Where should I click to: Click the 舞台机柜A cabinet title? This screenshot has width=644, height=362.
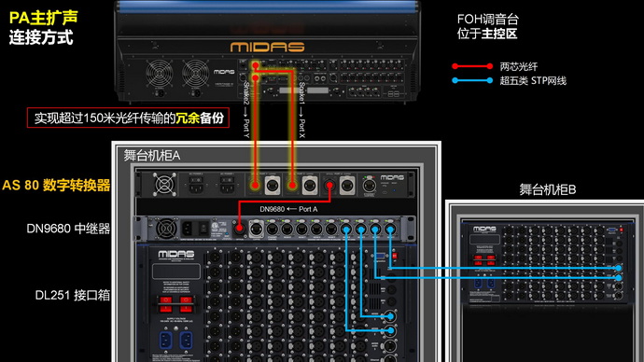click(152, 156)
